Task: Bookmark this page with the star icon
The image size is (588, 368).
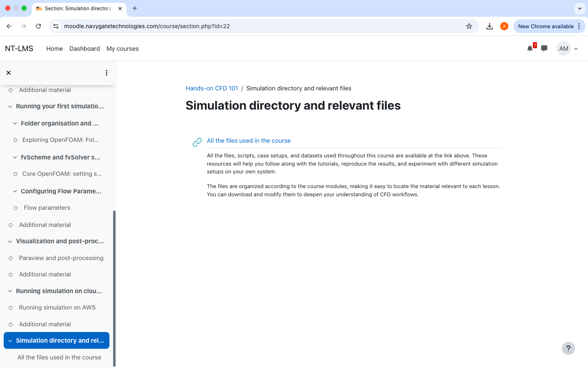Action: point(469,26)
